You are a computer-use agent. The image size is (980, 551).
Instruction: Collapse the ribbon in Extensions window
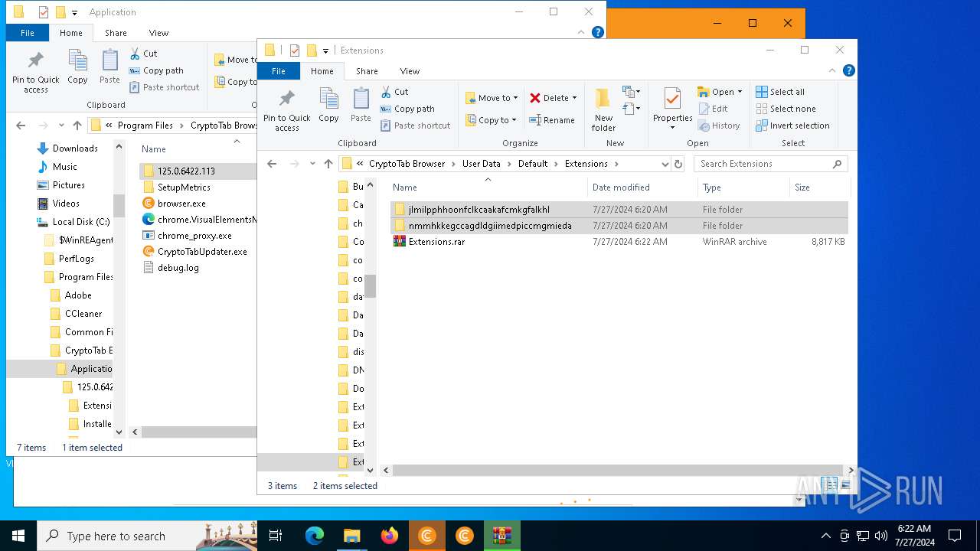click(x=833, y=70)
